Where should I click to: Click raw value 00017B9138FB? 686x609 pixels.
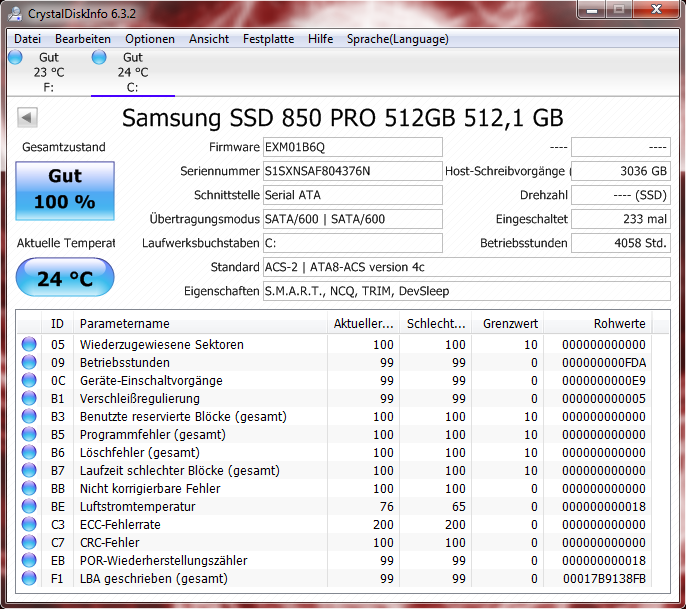(x=604, y=579)
